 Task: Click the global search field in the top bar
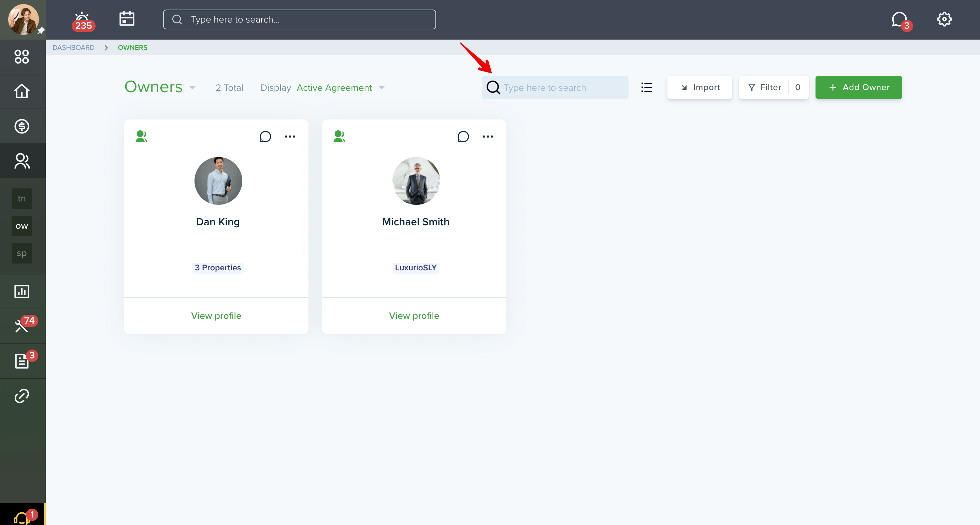(299, 19)
